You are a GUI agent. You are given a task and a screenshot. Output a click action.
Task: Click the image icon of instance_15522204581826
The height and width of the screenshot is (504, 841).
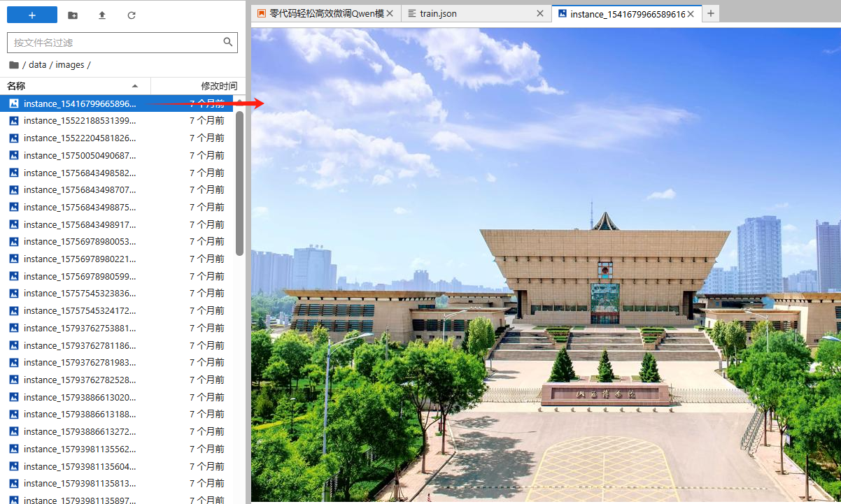(13, 138)
